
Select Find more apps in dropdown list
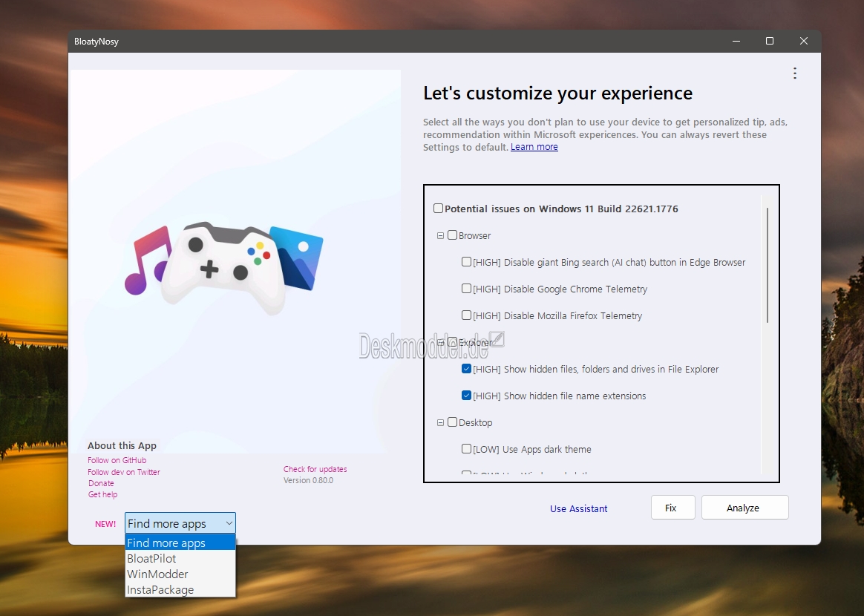click(180, 543)
